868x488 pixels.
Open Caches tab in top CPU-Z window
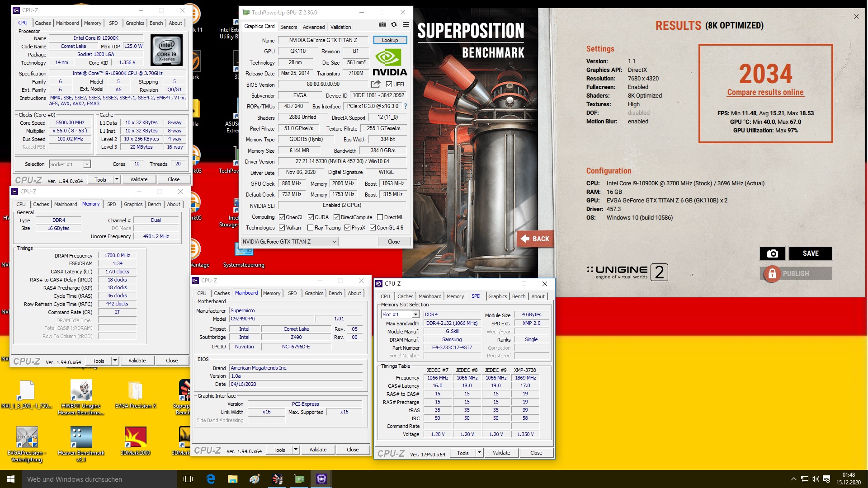tap(43, 23)
